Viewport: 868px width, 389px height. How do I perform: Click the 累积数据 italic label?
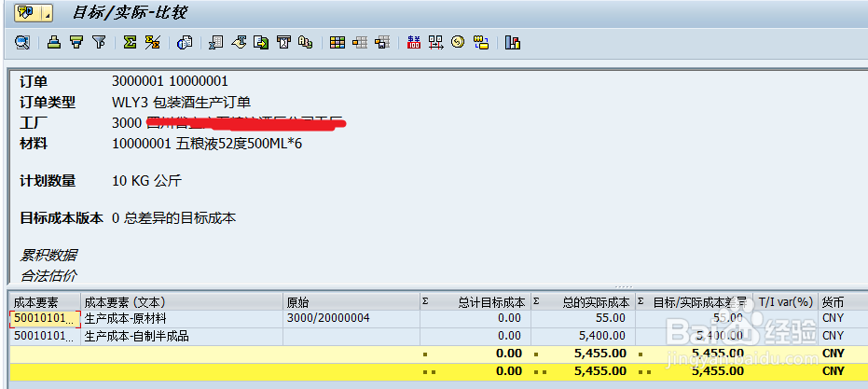pos(48,256)
